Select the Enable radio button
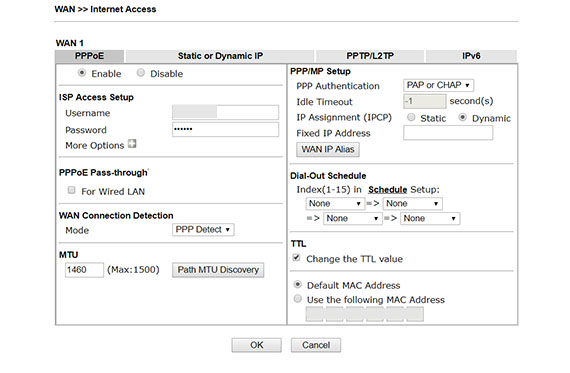Viewport: 570px width, 373px height. pyautogui.click(x=82, y=73)
